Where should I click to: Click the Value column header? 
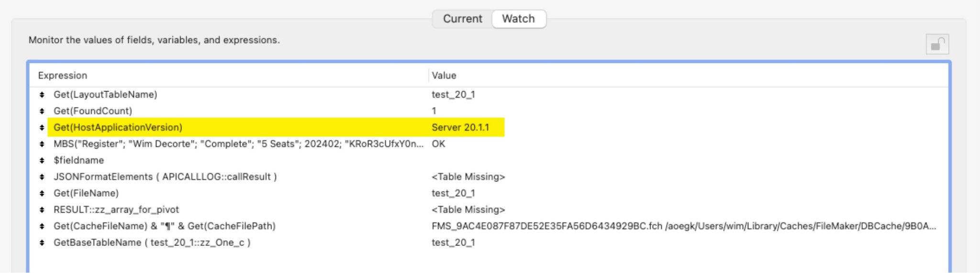click(x=444, y=76)
